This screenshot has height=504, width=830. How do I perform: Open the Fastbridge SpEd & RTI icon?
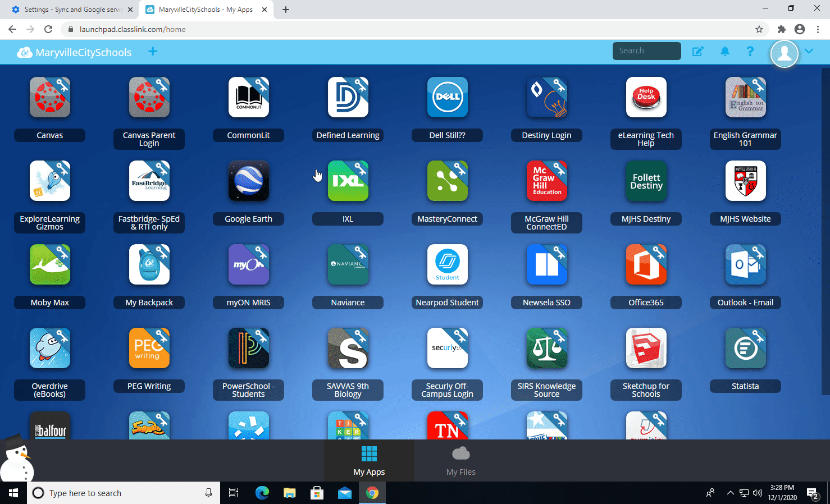click(x=149, y=181)
